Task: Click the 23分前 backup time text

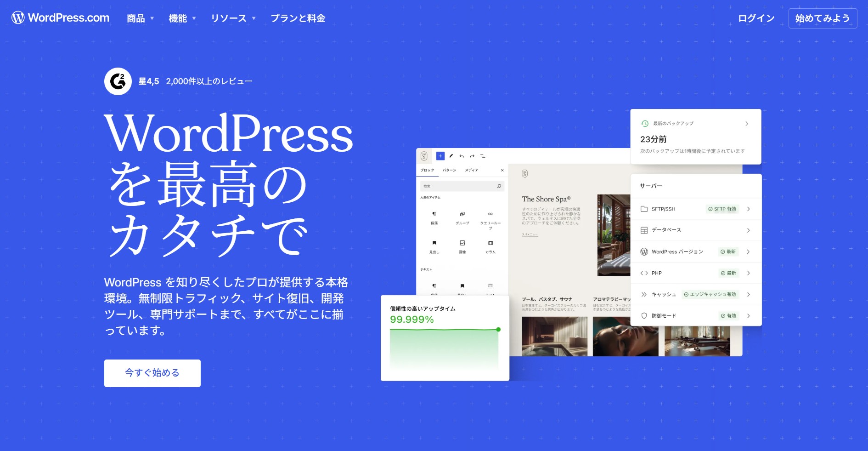Action: point(654,139)
